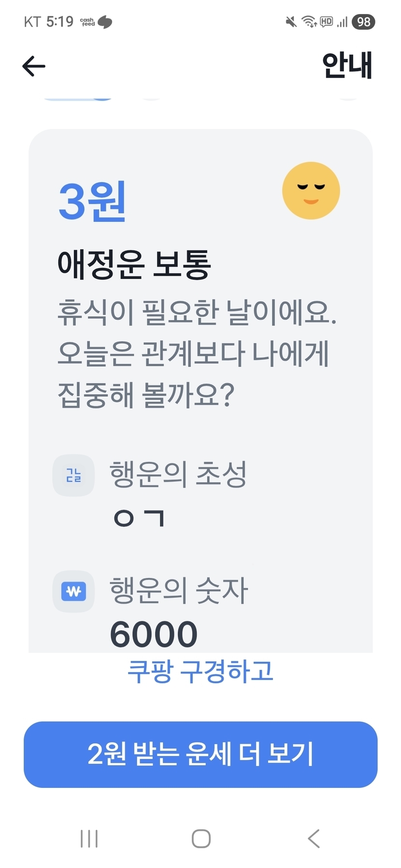Tap the Wi-Fi status icon
Image resolution: width=401 pixels, height=868 pixels.
(309, 22)
